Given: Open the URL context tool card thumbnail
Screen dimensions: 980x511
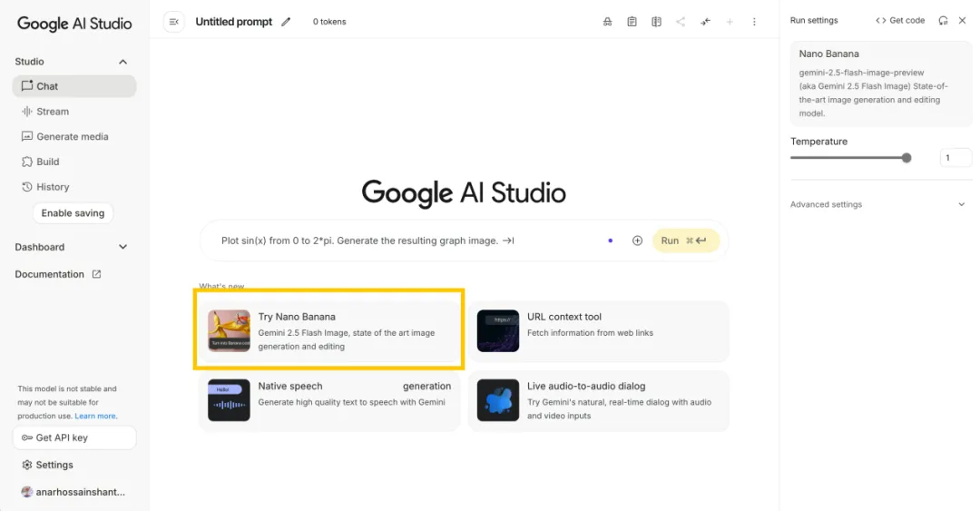Looking at the screenshot, I should tap(498, 331).
